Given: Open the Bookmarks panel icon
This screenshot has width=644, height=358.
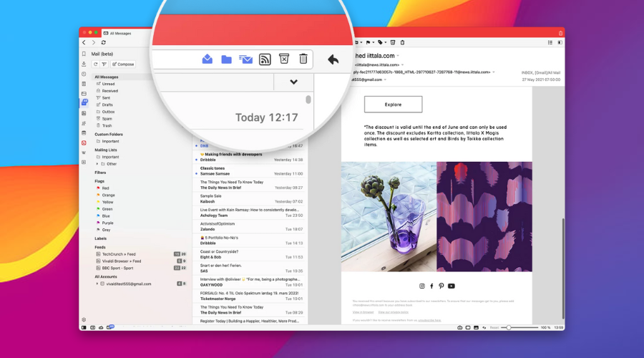Looking at the screenshot, I should [84, 54].
